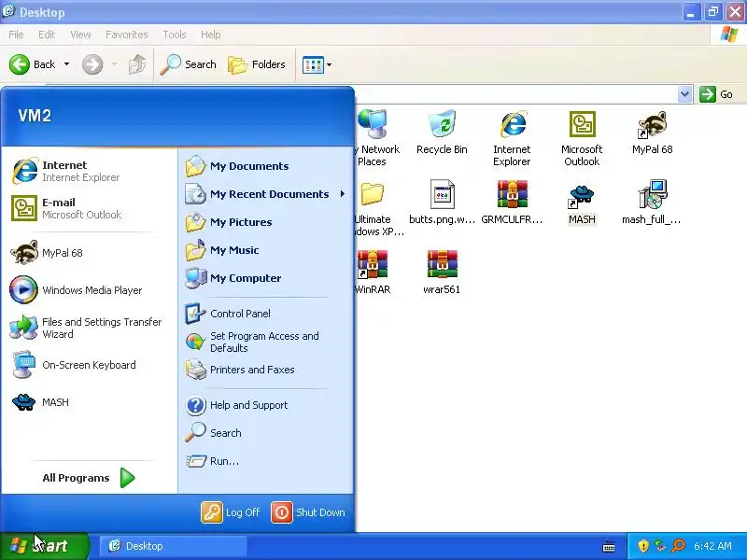Select the Microsoft Outlook desktop icon
747x560 pixels.
pyautogui.click(x=582, y=138)
